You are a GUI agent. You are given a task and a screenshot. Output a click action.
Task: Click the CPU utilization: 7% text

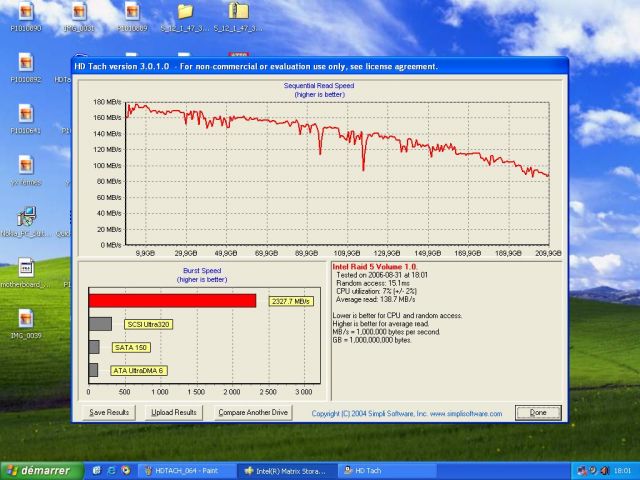[376, 291]
